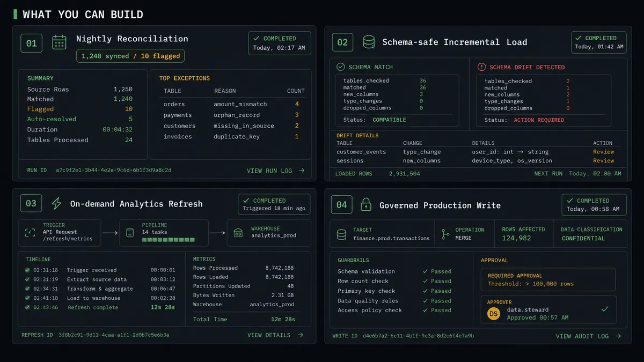This screenshot has width=644, height=362.
Task: Click the CONFIDENTIAL data classification
Action: 583,238
